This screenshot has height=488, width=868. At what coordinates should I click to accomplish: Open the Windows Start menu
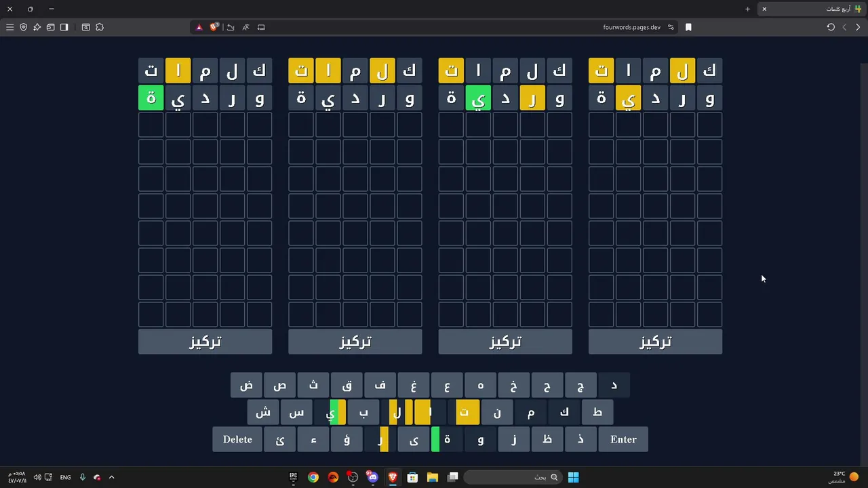(x=573, y=477)
